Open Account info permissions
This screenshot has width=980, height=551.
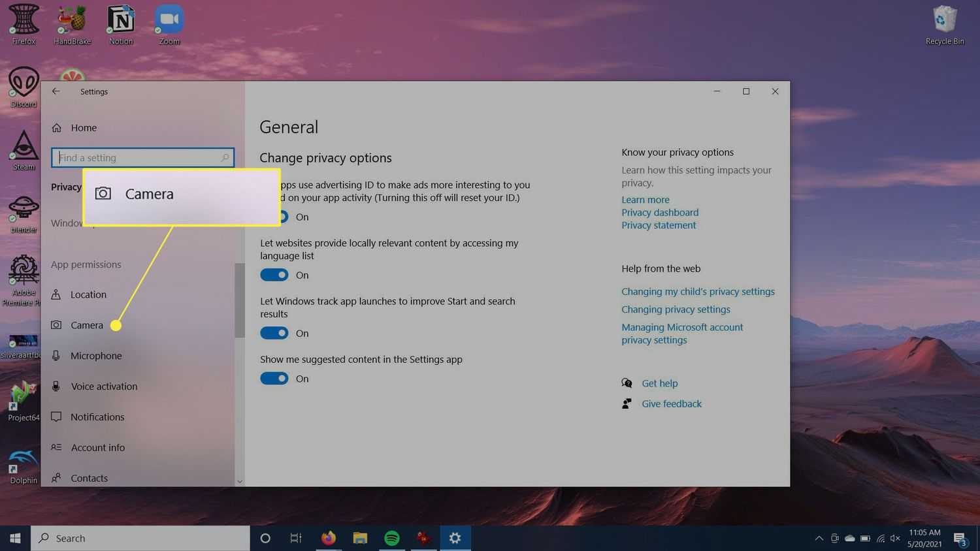(97, 448)
